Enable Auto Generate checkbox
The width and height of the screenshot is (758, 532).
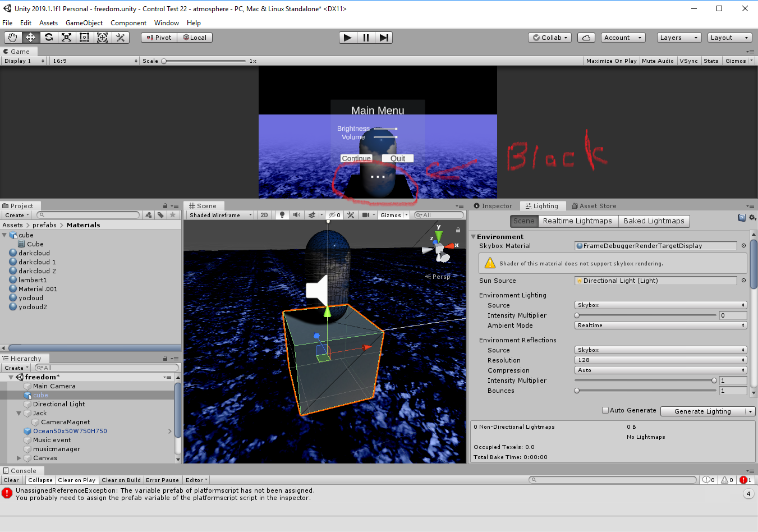click(605, 410)
